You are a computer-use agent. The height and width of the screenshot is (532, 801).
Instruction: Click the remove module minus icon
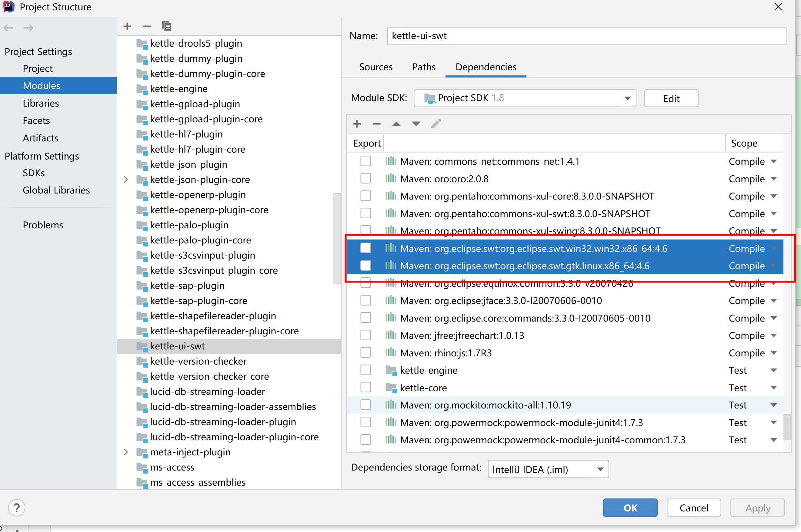click(x=147, y=26)
